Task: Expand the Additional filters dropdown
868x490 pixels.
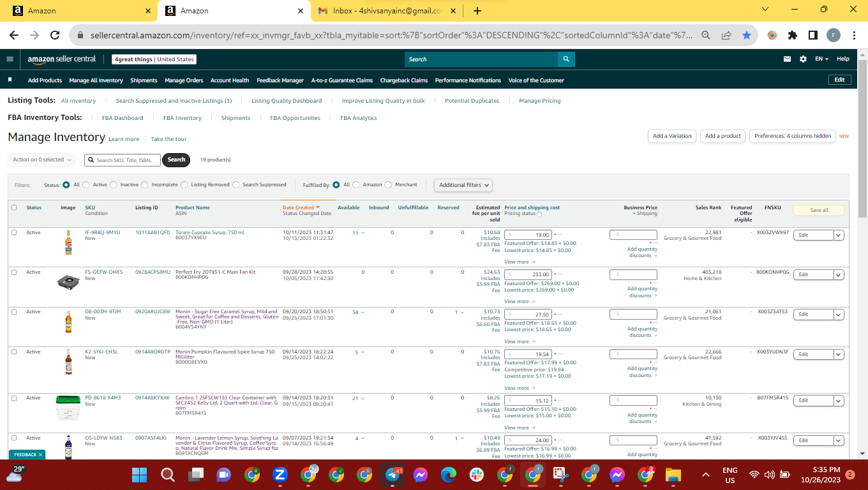Action: 464,185
